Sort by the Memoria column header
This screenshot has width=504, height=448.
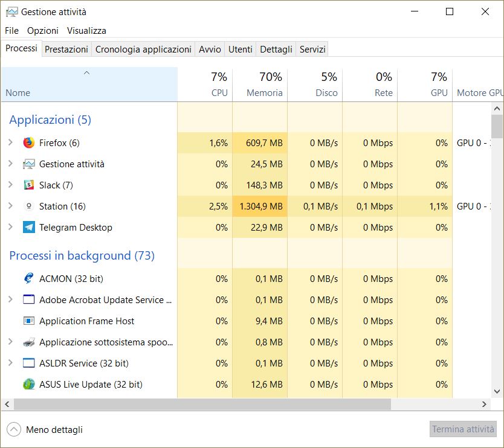point(260,85)
